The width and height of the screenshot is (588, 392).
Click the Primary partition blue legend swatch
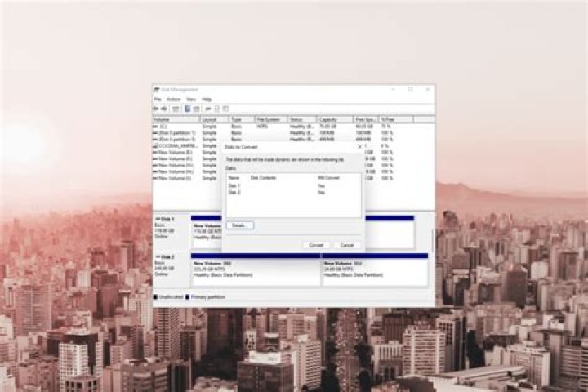click(187, 297)
